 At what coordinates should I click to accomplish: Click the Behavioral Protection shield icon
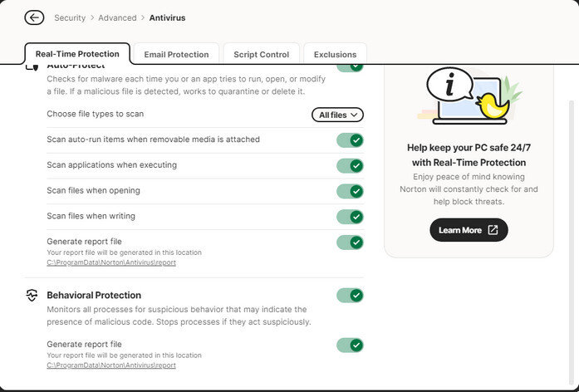pyautogui.click(x=32, y=295)
